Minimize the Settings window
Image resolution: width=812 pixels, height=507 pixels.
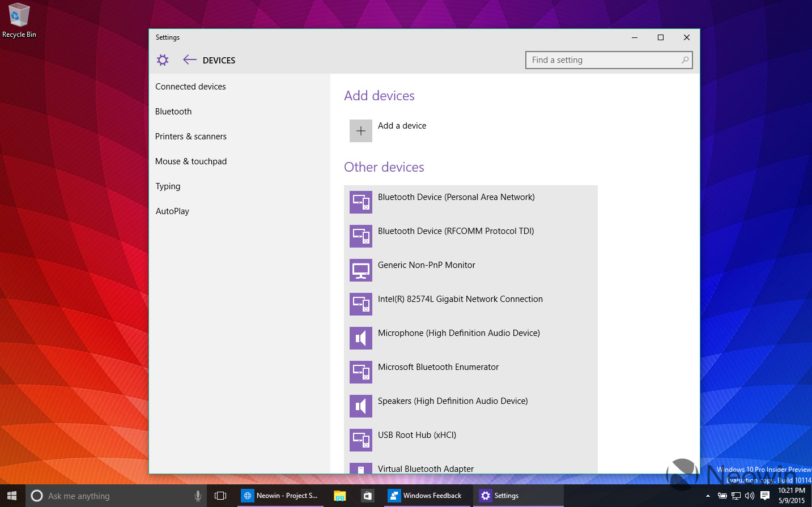(634, 37)
